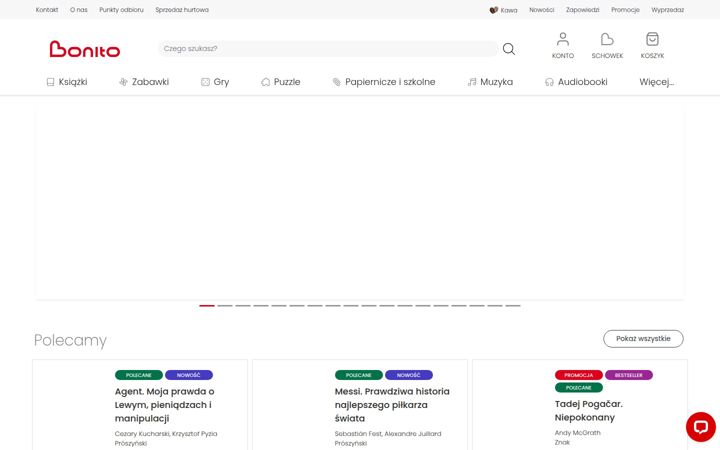Open the Punkty odbioru link
Screen dimensions: 720x450
coord(121,10)
